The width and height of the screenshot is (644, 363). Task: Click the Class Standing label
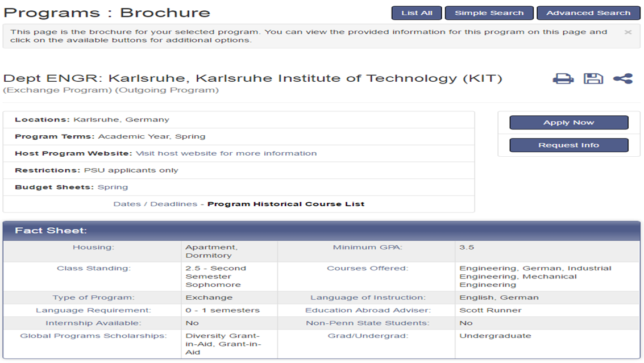(x=94, y=268)
